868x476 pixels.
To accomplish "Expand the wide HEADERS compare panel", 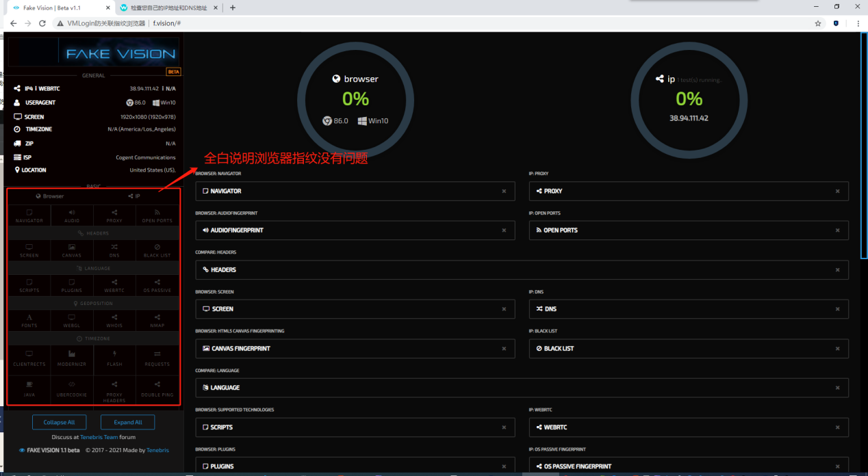I will [x=522, y=269].
